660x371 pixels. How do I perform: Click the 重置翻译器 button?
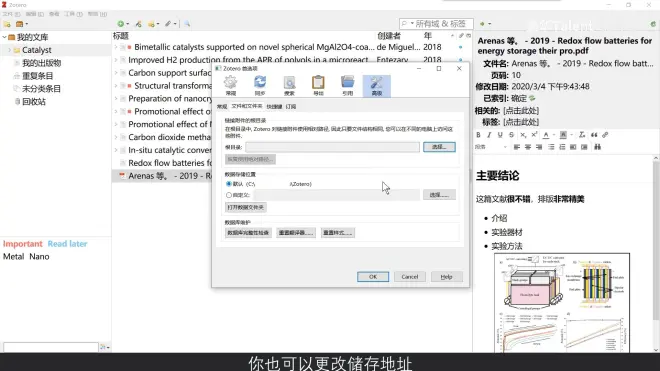coord(296,233)
